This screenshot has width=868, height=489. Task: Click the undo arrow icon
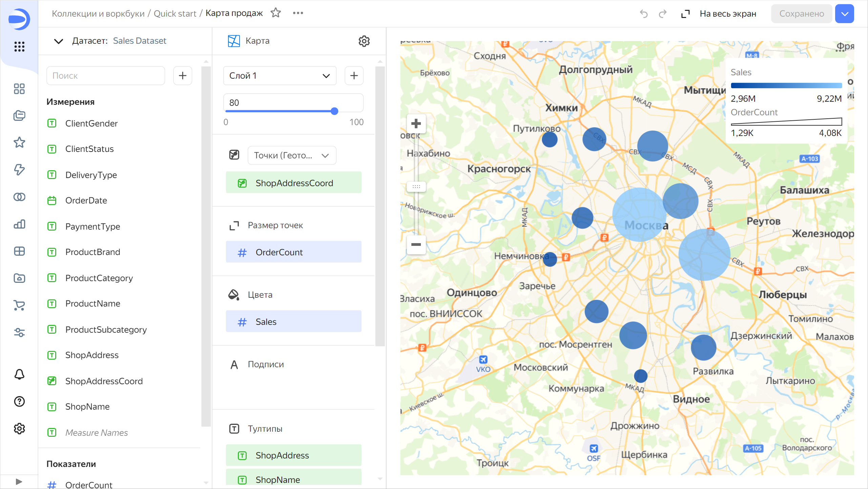643,14
